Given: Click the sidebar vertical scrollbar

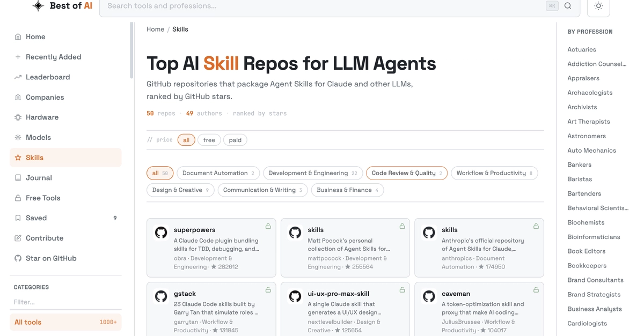Looking at the screenshot, I should point(131,51).
